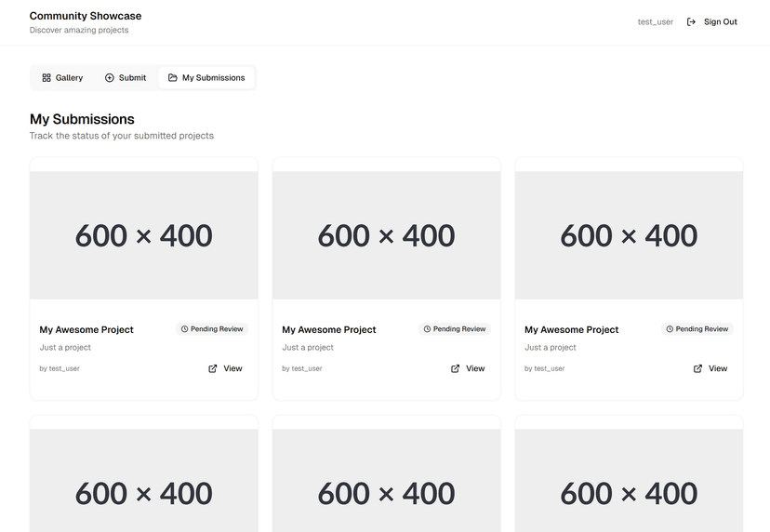Open the middle card's top-row placeholder image
This screenshot has height=532, width=770.
click(x=386, y=234)
